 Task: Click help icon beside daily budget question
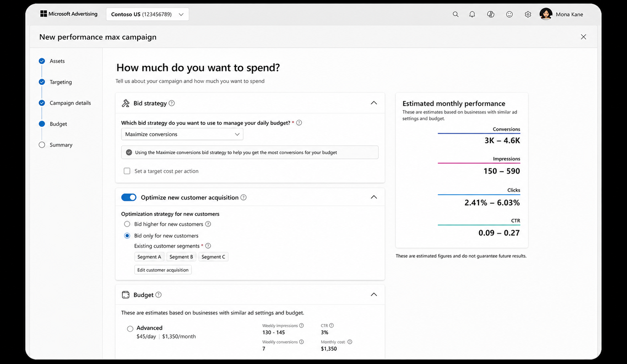click(x=299, y=123)
